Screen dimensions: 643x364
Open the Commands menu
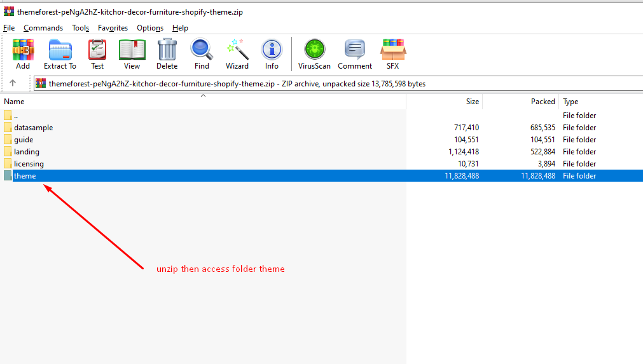pos(43,28)
